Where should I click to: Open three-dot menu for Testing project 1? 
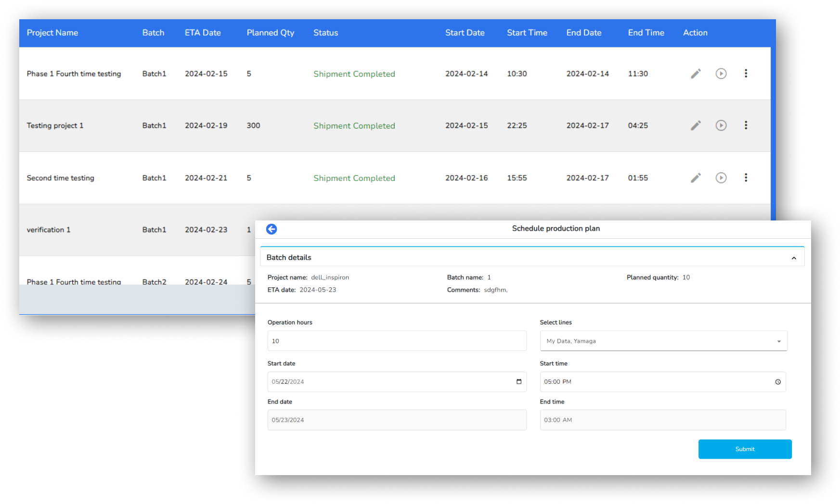pos(746,126)
